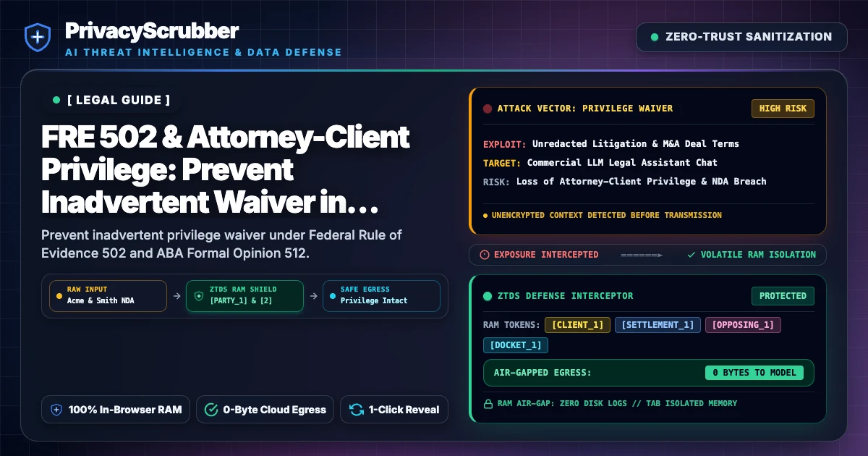Click the AI Threat Intelligence & Data Defense tagline
Screen dimensions: 868x456
coord(203,52)
